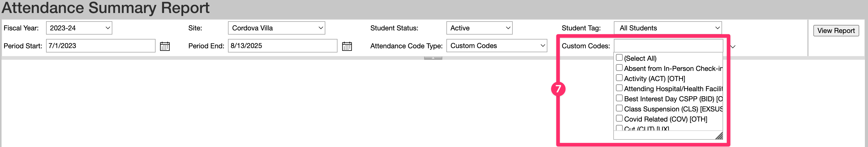
Task: Open the Period End calendar picker
Action: (x=347, y=46)
